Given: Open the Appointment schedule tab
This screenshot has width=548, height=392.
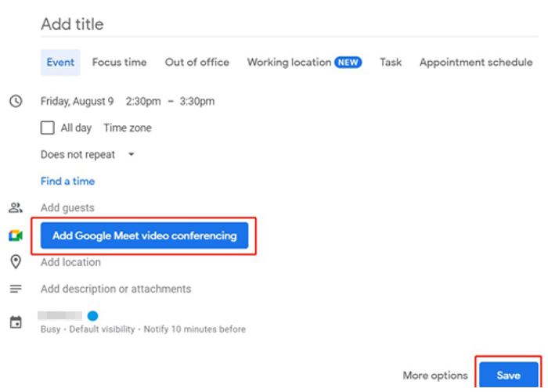Looking at the screenshot, I should (x=476, y=63).
